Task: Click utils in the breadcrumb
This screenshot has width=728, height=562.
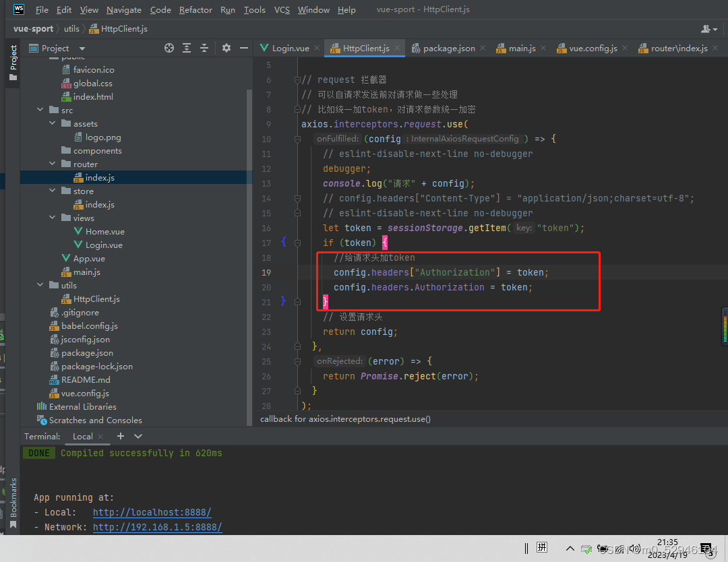Action: click(x=71, y=29)
